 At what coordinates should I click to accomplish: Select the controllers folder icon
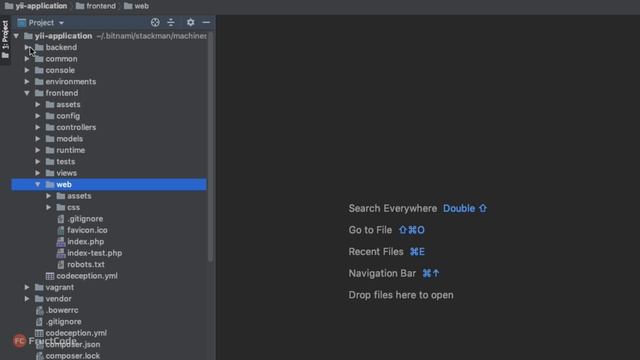[x=50, y=127]
